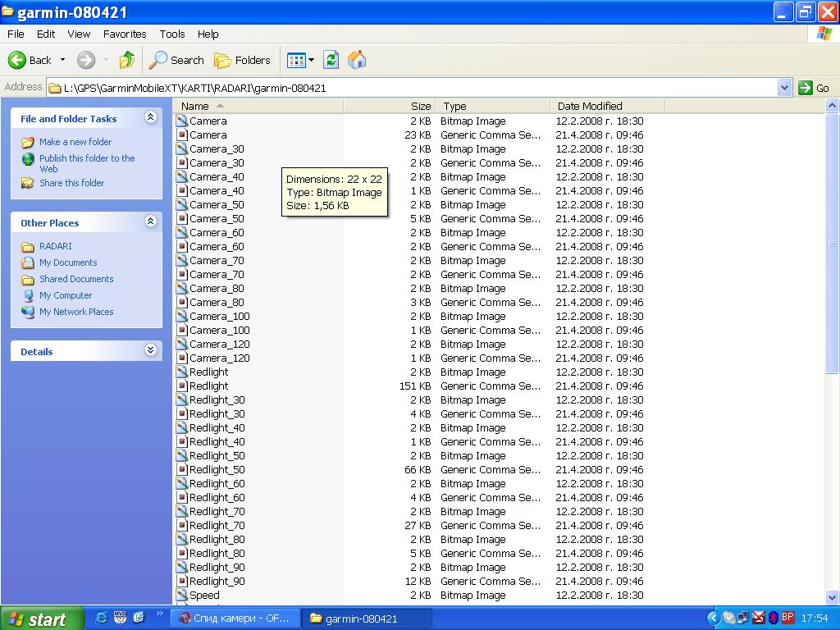This screenshot has width=840, height=630.
Task: Open the Tools menu
Action: [172, 34]
